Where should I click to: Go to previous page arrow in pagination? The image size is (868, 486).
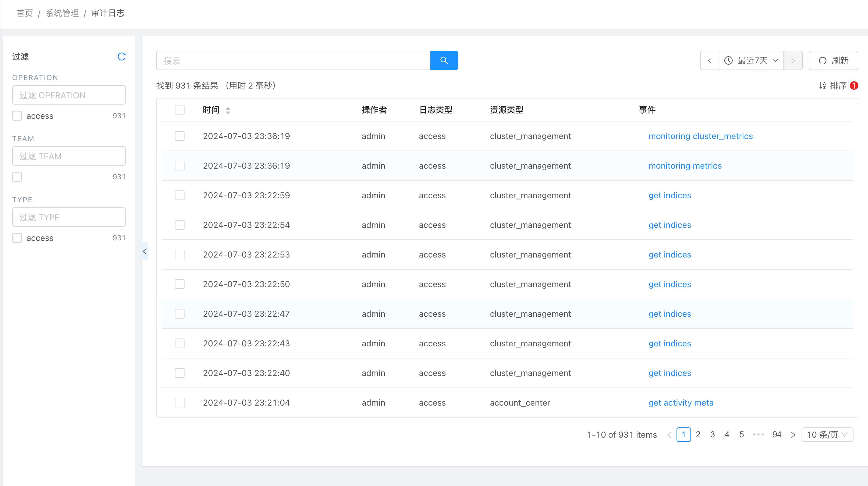click(x=669, y=435)
